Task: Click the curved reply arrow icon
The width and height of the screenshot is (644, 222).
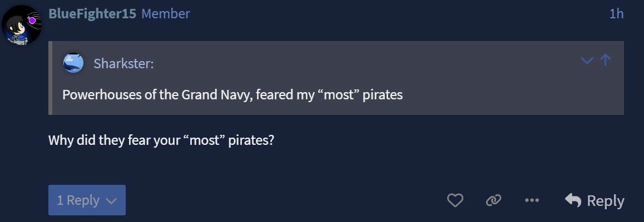Action: [573, 200]
